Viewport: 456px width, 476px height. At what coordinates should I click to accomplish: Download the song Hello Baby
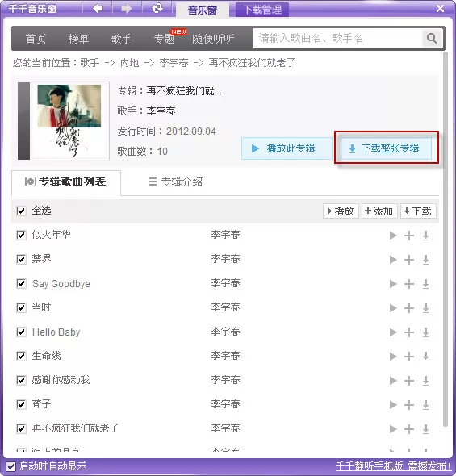click(425, 332)
